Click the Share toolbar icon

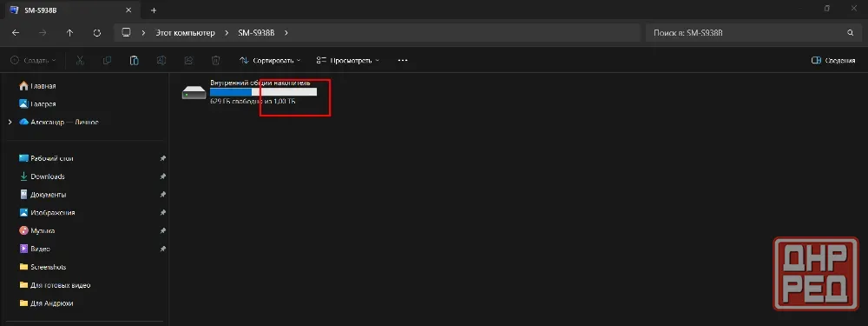click(188, 61)
